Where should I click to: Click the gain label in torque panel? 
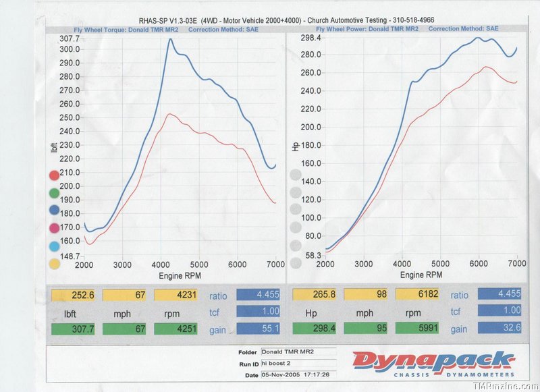[217, 330]
